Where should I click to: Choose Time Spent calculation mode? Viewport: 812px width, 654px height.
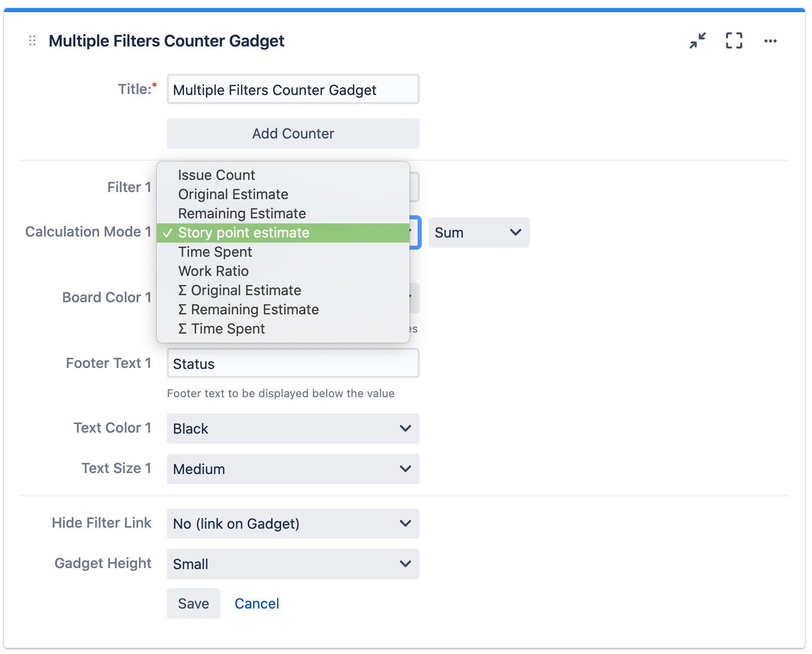point(215,252)
